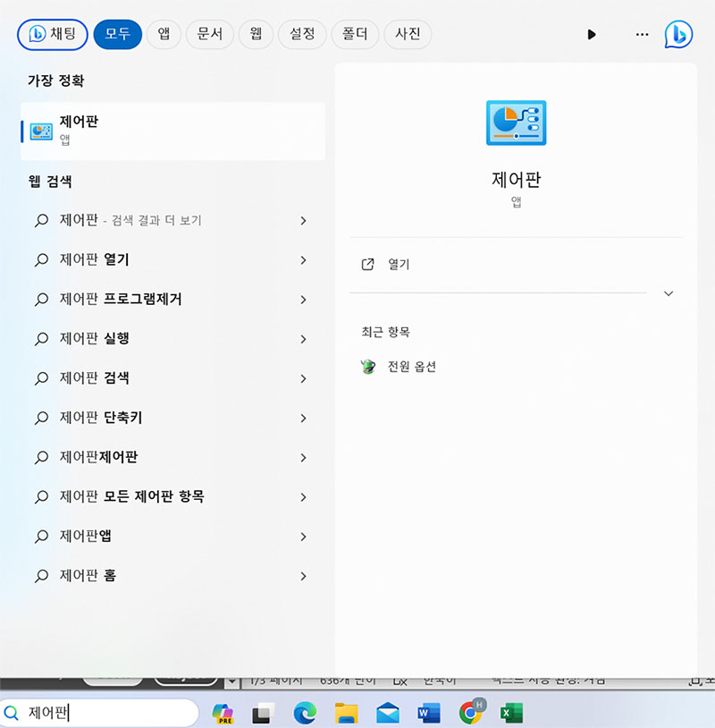Open File Explorer from the taskbar

(x=346, y=713)
